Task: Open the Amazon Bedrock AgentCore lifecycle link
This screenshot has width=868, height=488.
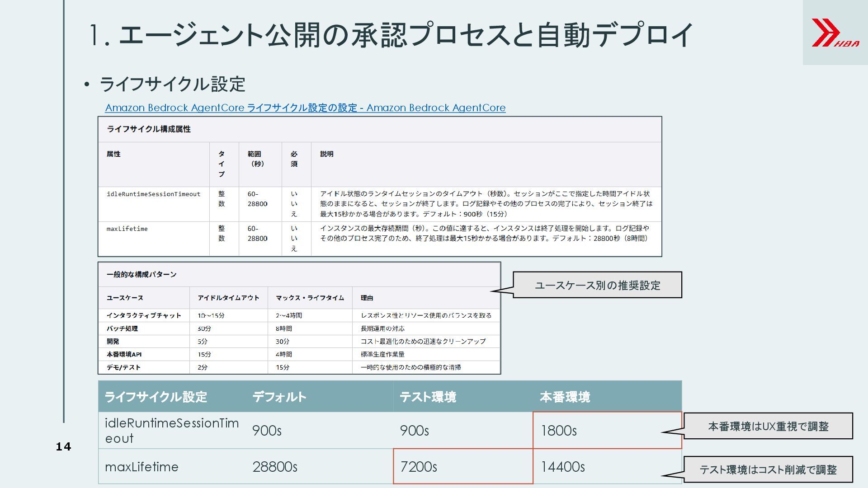Action: (x=305, y=108)
